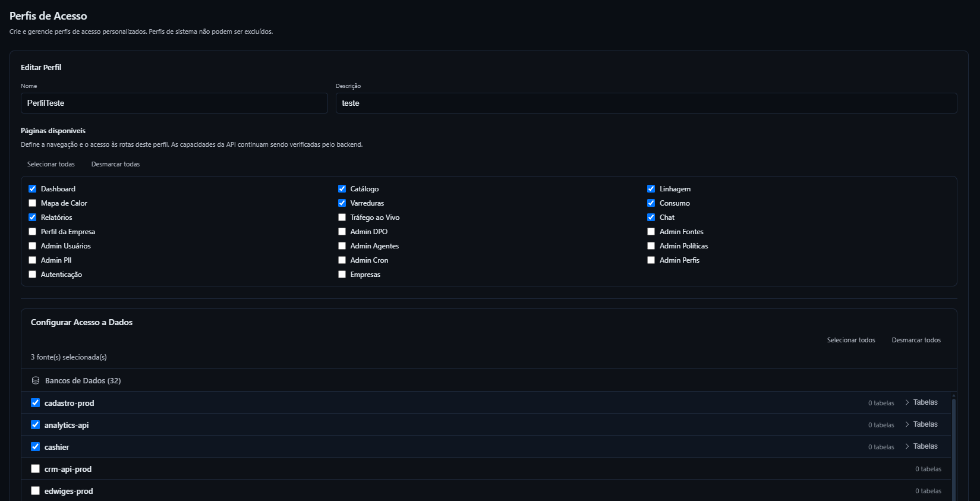Expand Tabelas for analytics-api
The height and width of the screenshot is (501, 980).
pos(921,424)
